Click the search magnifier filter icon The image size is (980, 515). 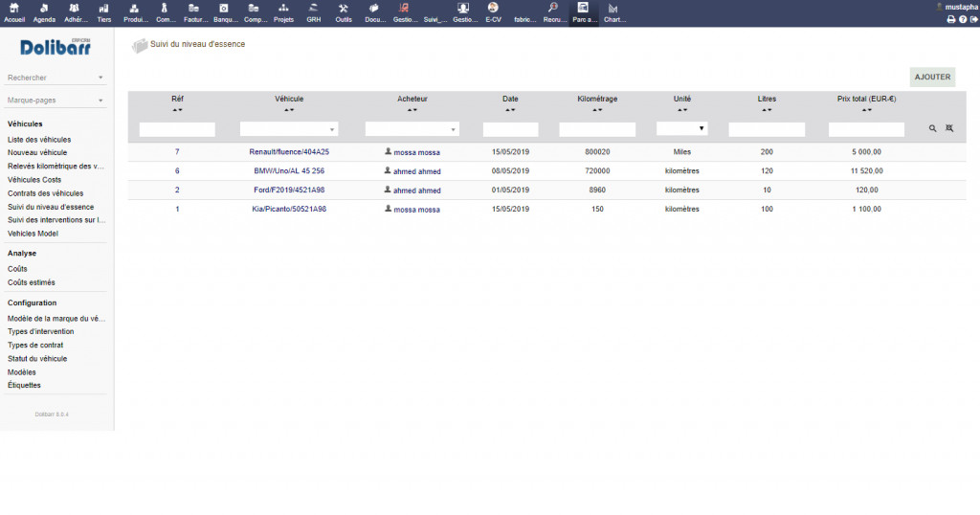click(933, 128)
